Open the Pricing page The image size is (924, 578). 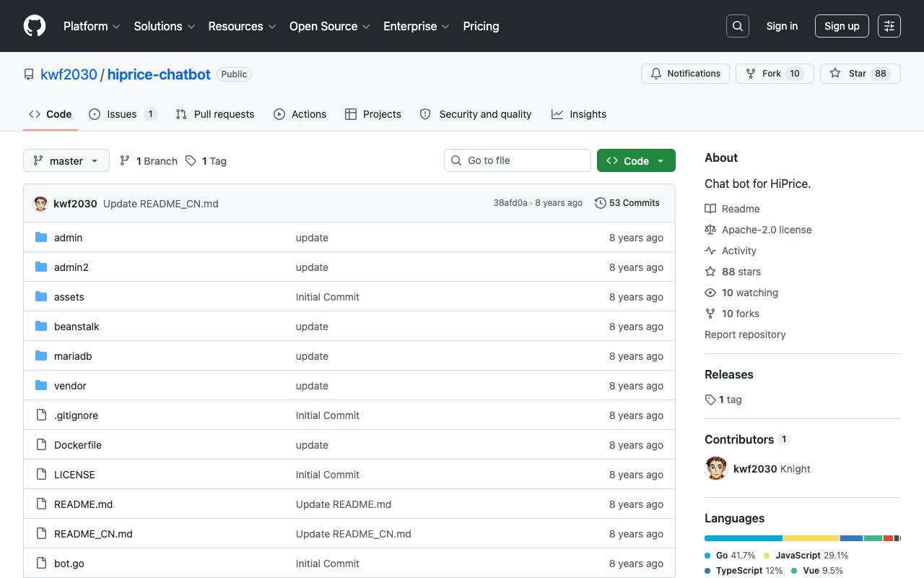pyautogui.click(x=481, y=26)
